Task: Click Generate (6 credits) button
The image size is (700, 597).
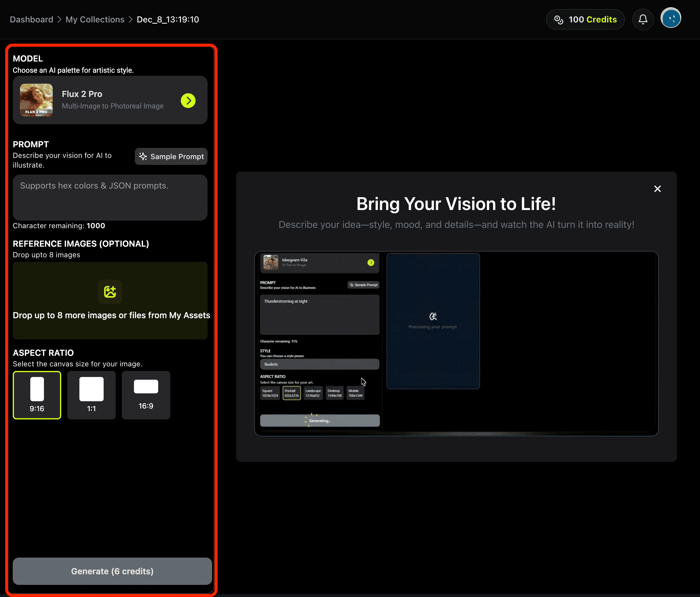Action: [112, 571]
